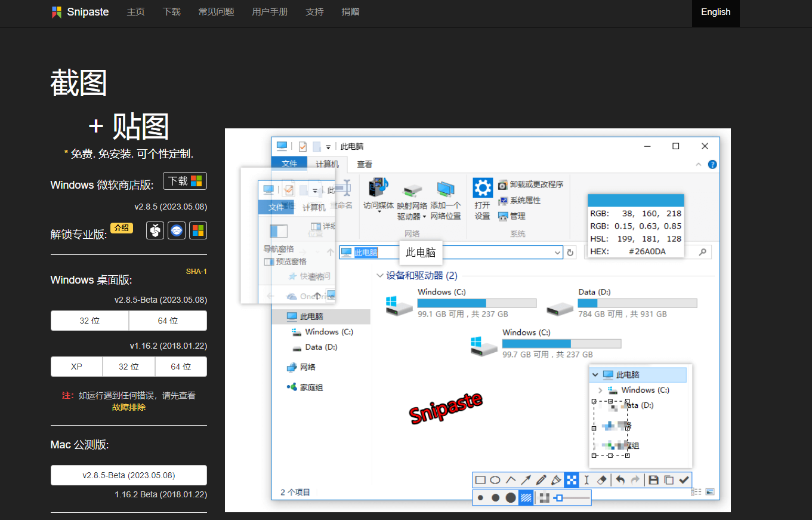812x520 pixels.
Task: Choose the small dot brush size
Action: (x=481, y=498)
